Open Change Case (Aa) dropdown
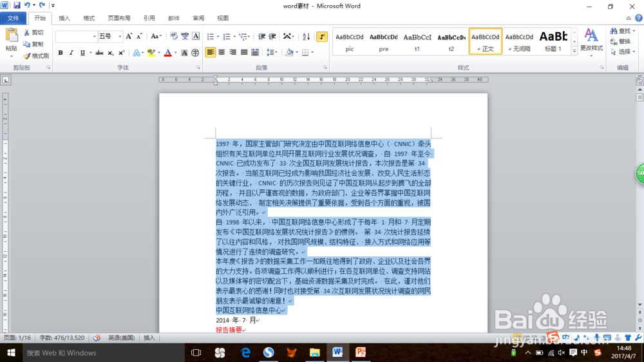 [x=156, y=37]
